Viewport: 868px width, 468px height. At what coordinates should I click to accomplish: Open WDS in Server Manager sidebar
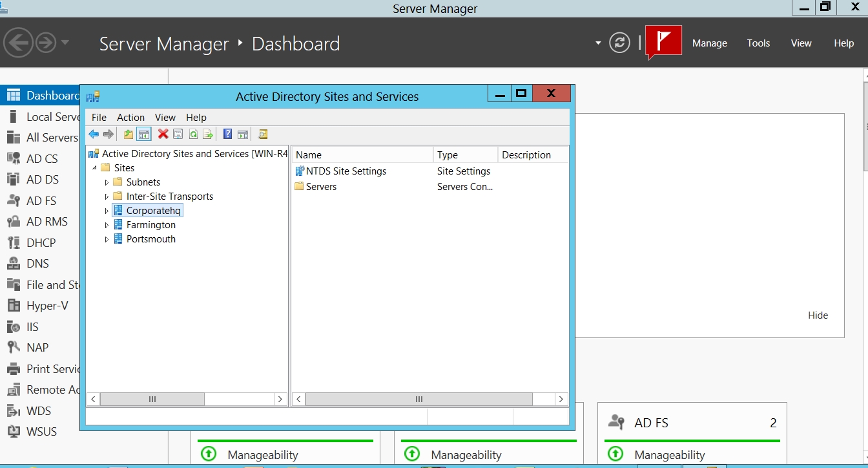(x=38, y=410)
